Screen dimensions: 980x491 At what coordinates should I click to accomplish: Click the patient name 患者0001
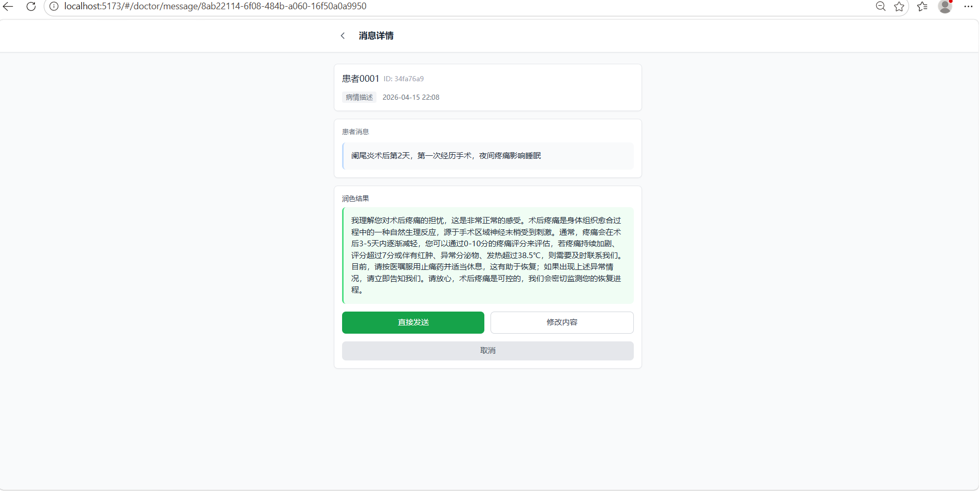361,79
